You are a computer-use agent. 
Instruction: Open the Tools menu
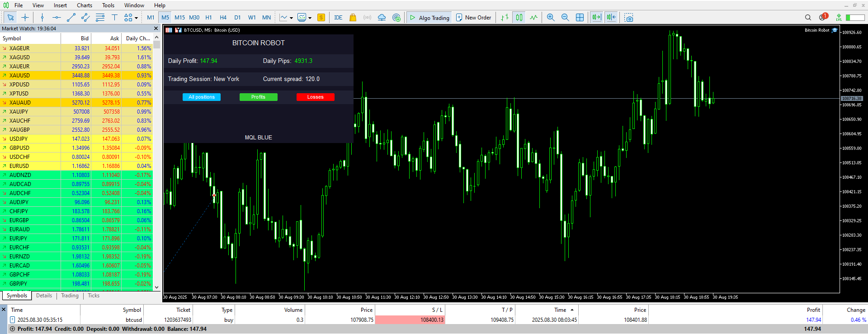click(108, 5)
